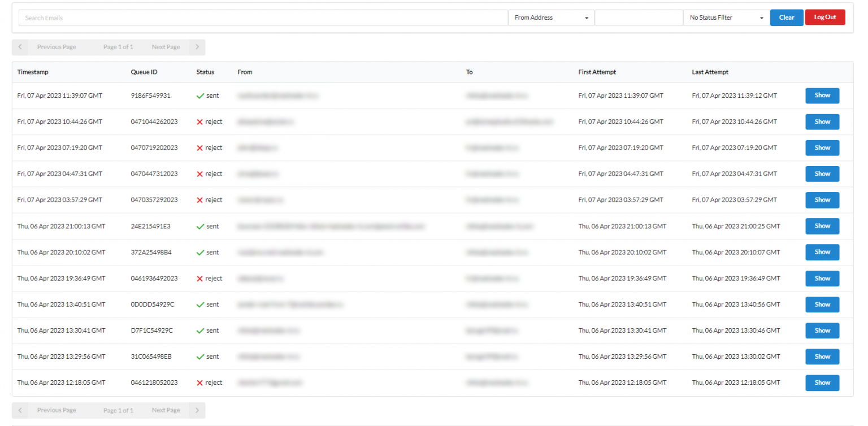Click the bottom left-arrow pagination icon

pyautogui.click(x=20, y=410)
